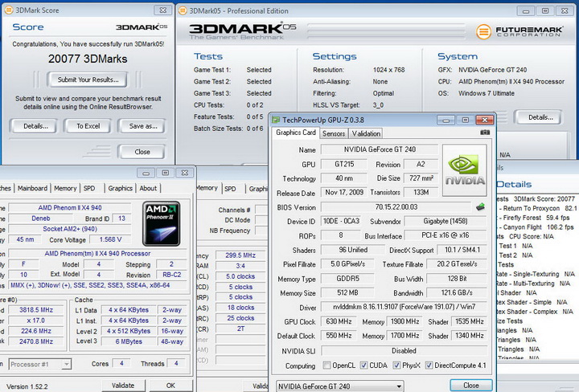Click the Submit Your Results button
This screenshot has width=579, height=392.
point(88,80)
